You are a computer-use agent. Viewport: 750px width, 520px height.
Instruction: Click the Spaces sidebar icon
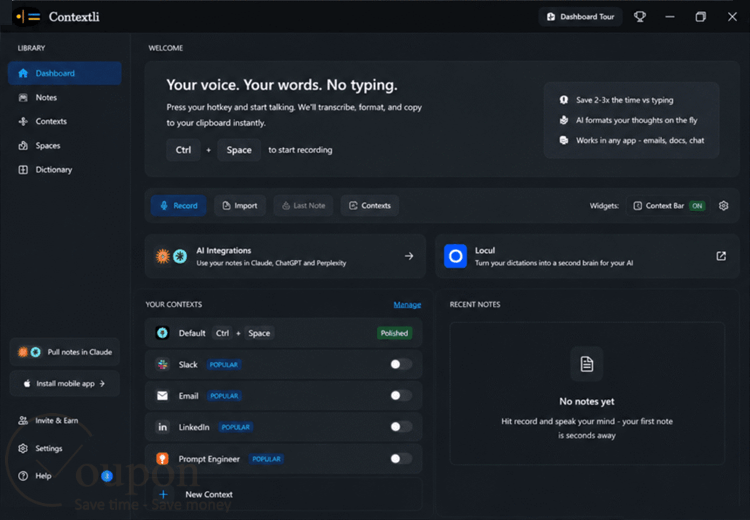[23, 145]
